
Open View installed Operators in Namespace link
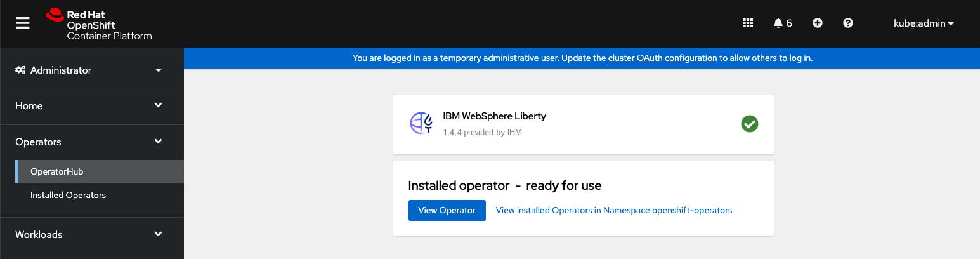(613, 210)
